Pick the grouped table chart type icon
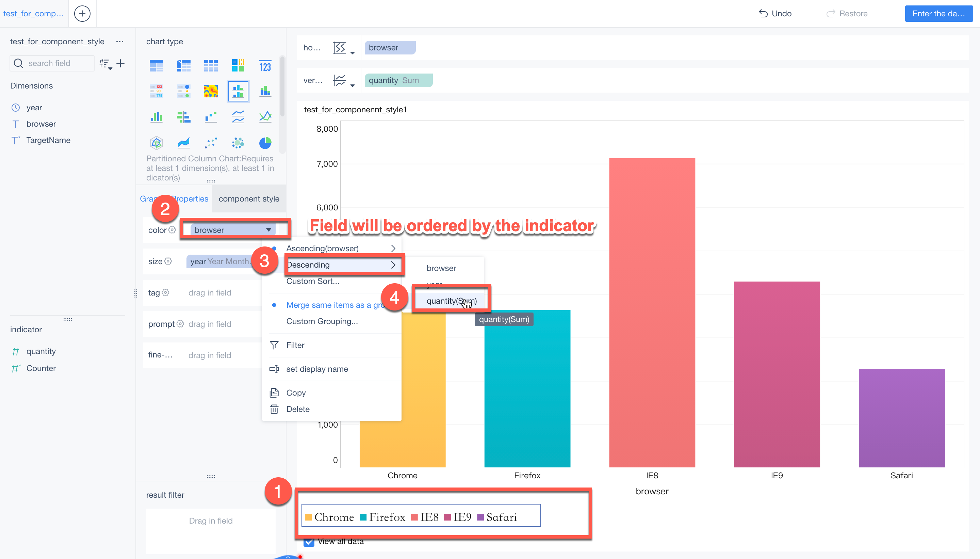The width and height of the screenshot is (980, 559). coord(156,66)
